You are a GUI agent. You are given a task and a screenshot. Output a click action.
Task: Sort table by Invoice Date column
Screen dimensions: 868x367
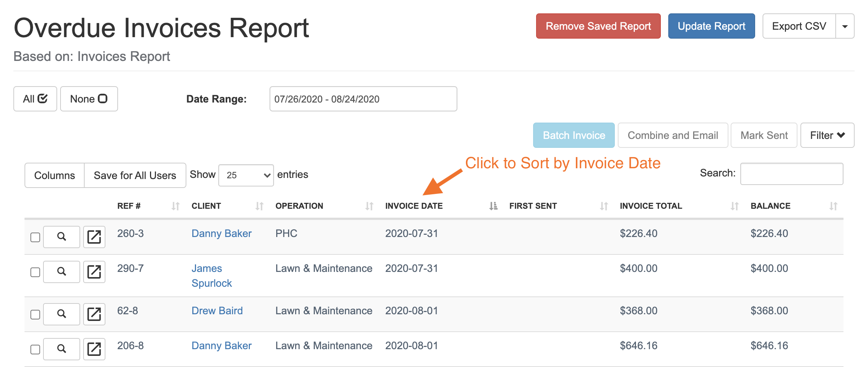coord(414,206)
